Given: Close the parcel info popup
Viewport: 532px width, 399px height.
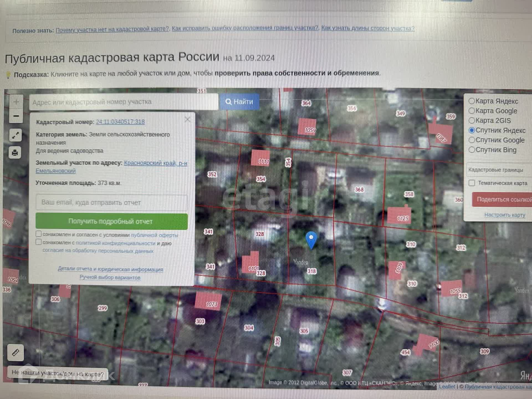Looking at the screenshot, I should coord(188,119).
